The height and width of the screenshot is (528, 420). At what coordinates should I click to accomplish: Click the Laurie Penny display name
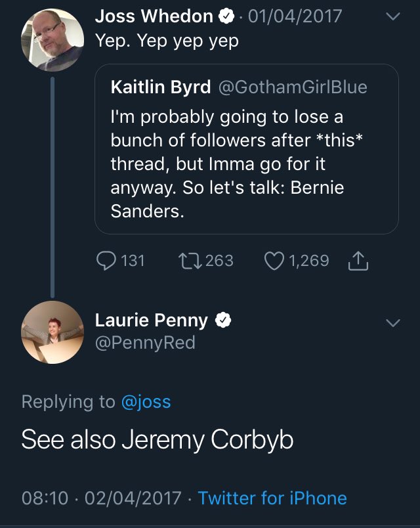pyautogui.click(x=152, y=320)
